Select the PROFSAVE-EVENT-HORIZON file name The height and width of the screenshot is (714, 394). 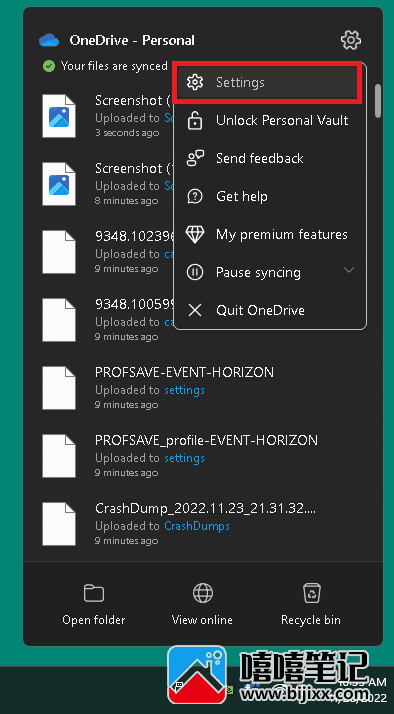184,372
